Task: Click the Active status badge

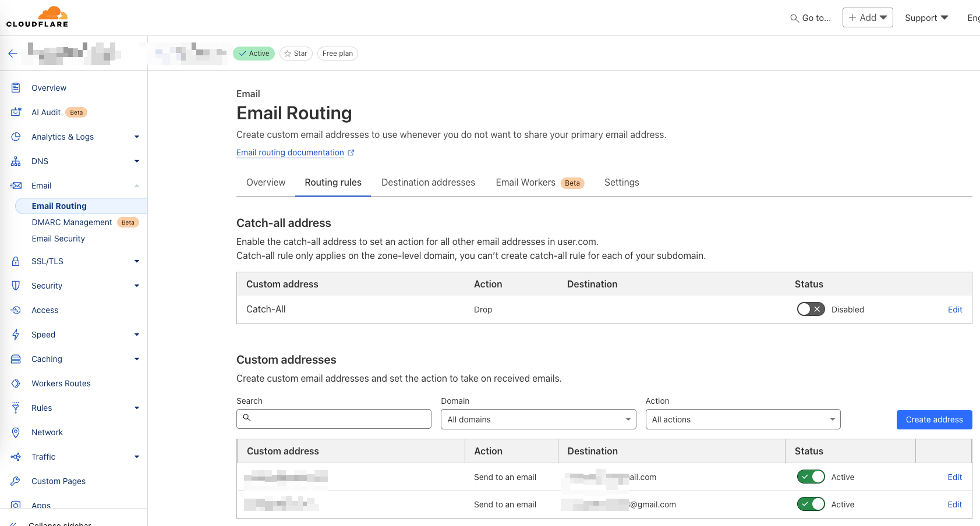Action: tap(254, 54)
